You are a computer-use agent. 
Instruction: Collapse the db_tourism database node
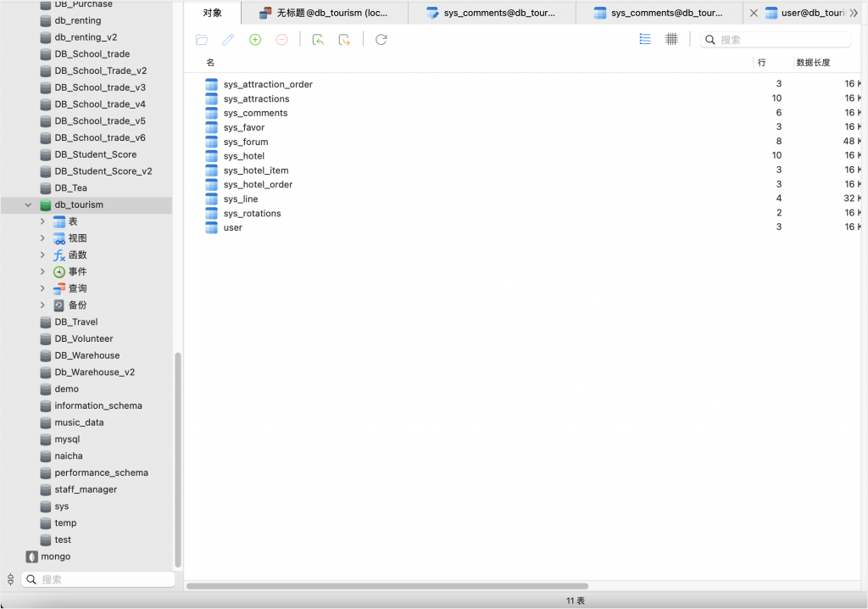[x=28, y=204]
